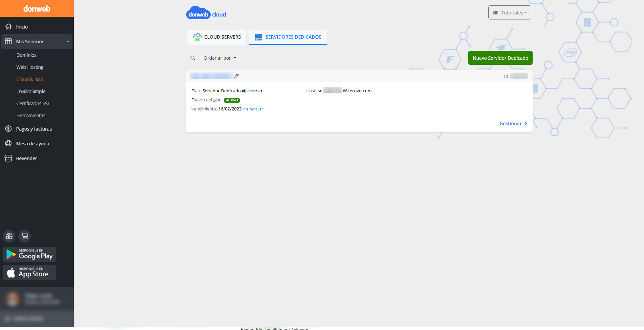Switch to the Cloud Servers tab
Viewport: 644px width, 330px height.
tap(217, 37)
